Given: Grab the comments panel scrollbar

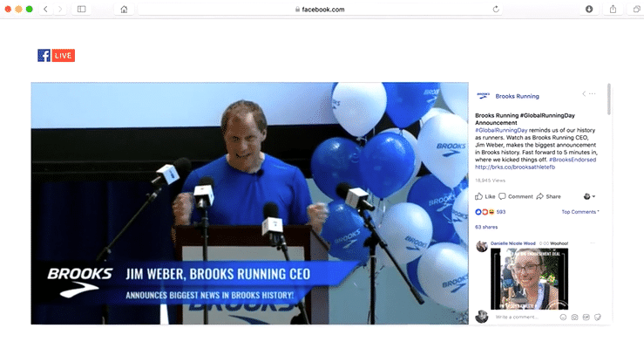Looking at the screenshot, I should click(608, 99).
